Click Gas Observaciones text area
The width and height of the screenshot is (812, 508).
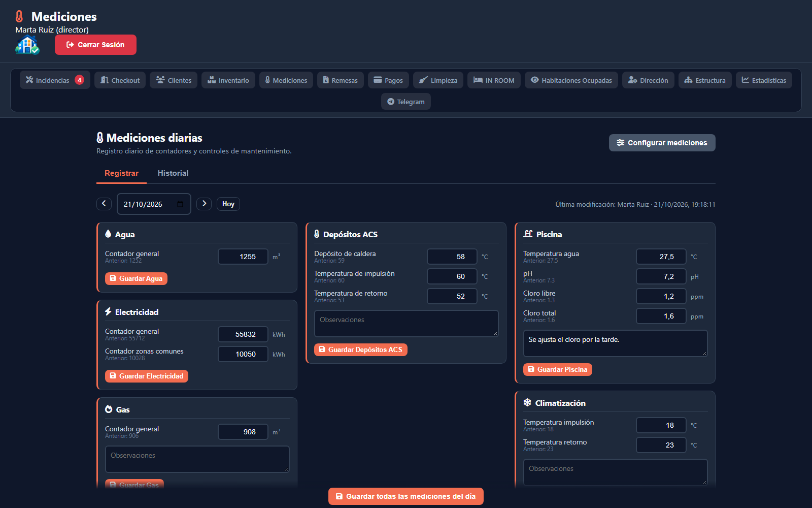(197, 459)
